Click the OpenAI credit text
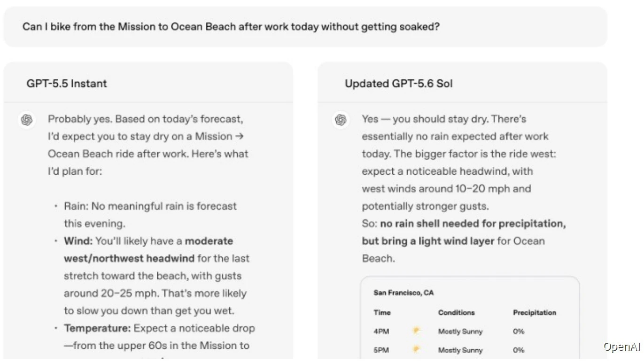Image resolution: width=644 pixels, height=362 pixels. 622,347
